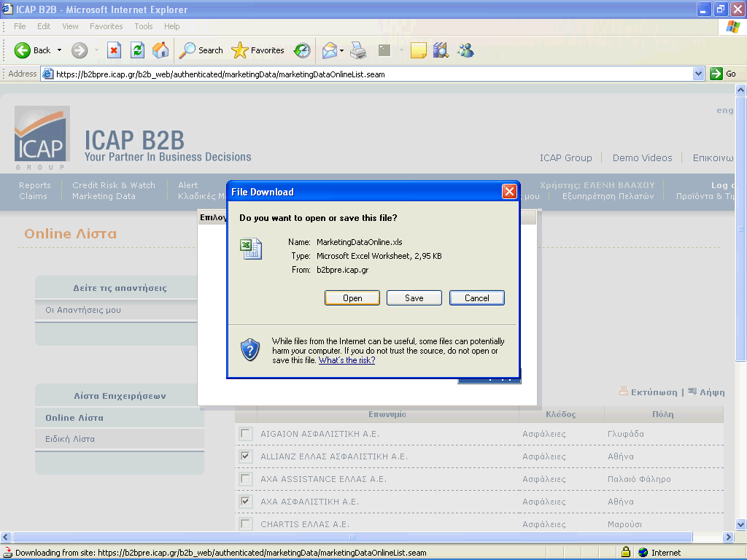
Task: Click the Go green arrow button
Action: tap(716, 74)
